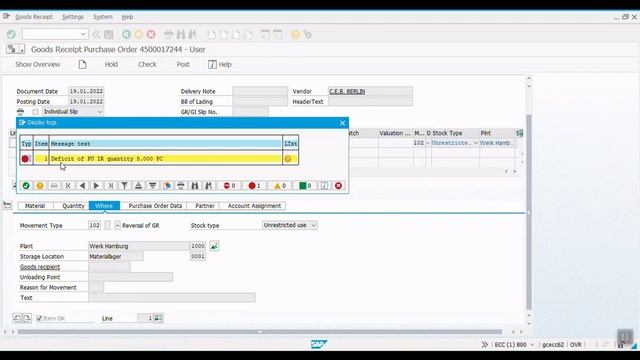
Task: Go to next page in log toolbar
Action: pos(96,186)
